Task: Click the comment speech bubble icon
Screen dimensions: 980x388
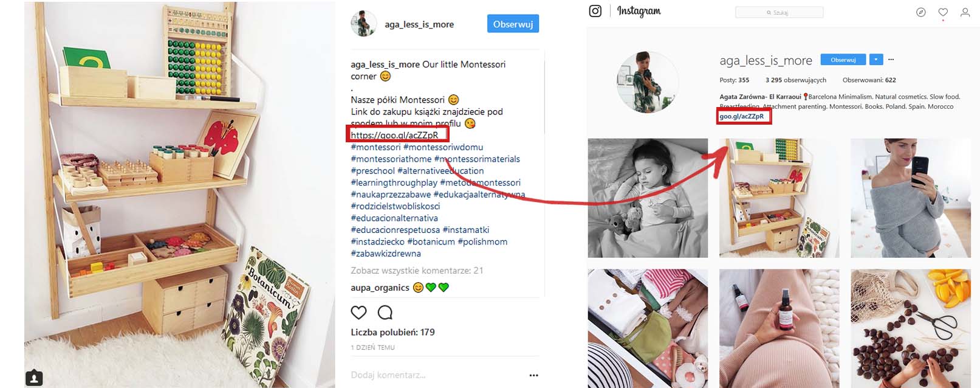Action: 385,313
